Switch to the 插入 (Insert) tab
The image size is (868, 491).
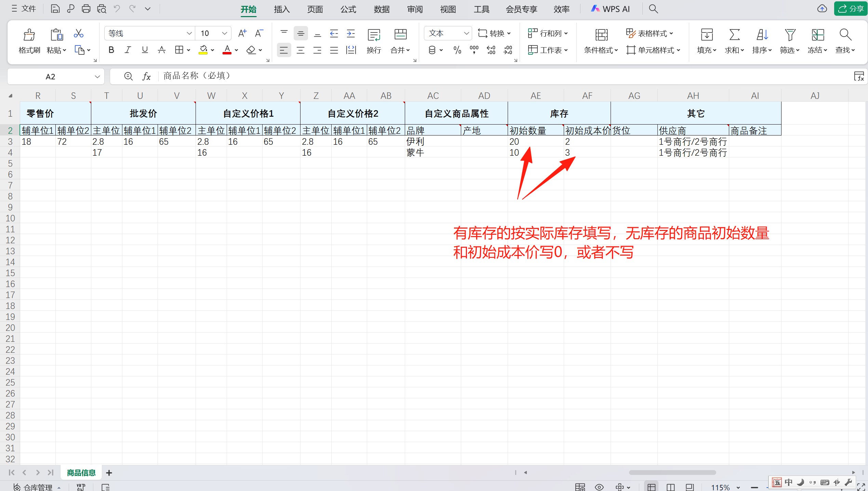tap(282, 9)
